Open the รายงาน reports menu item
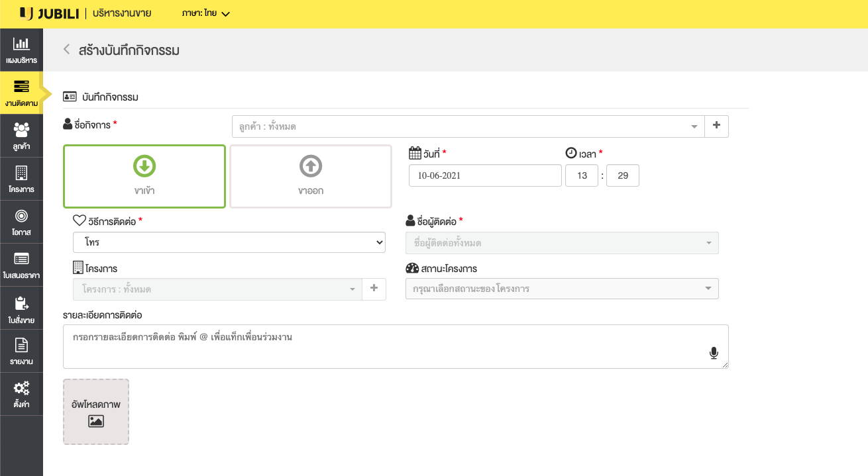Viewport: 868px width, 476px height. click(x=21, y=352)
